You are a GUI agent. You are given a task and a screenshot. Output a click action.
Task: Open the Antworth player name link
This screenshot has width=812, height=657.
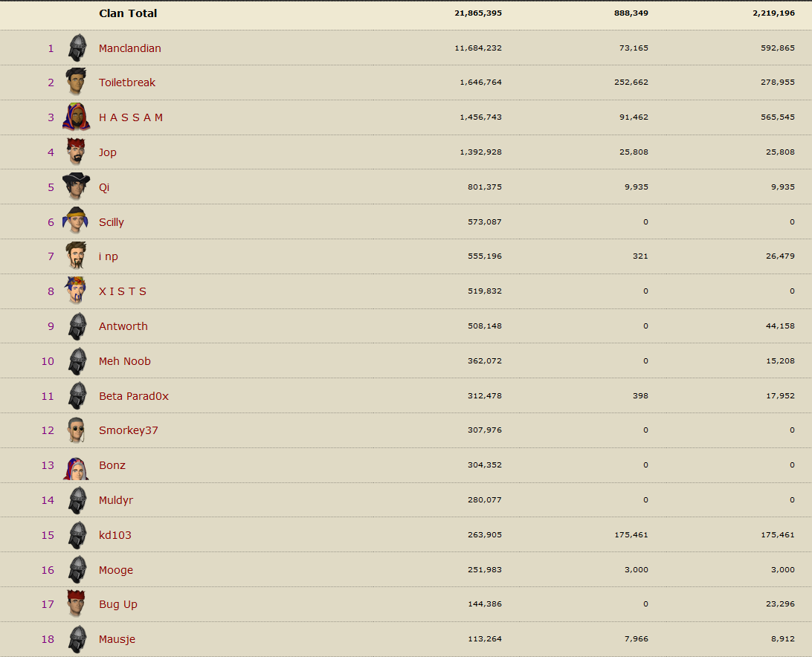click(x=123, y=326)
